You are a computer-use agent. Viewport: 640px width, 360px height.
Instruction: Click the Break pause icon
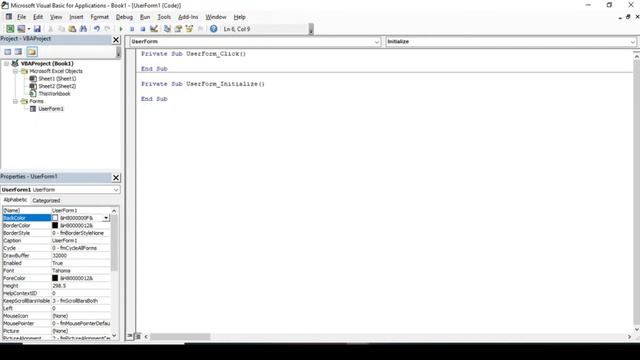pyautogui.click(x=132, y=29)
